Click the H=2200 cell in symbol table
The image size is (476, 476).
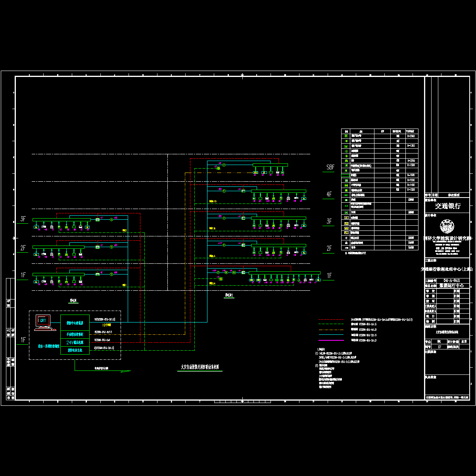click(x=411, y=160)
